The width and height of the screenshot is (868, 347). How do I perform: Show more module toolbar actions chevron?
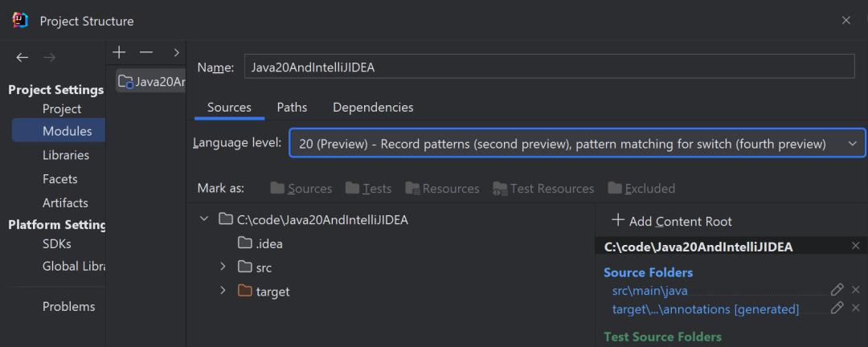tap(177, 52)
